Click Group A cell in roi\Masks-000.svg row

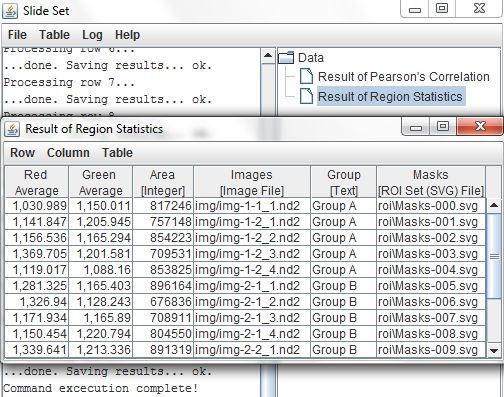coord(344,206)
